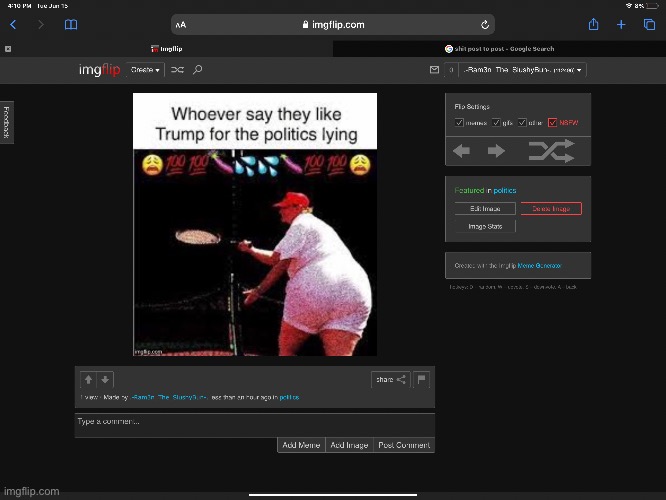Click the red Delete Image button

click(x=551, y=209)
